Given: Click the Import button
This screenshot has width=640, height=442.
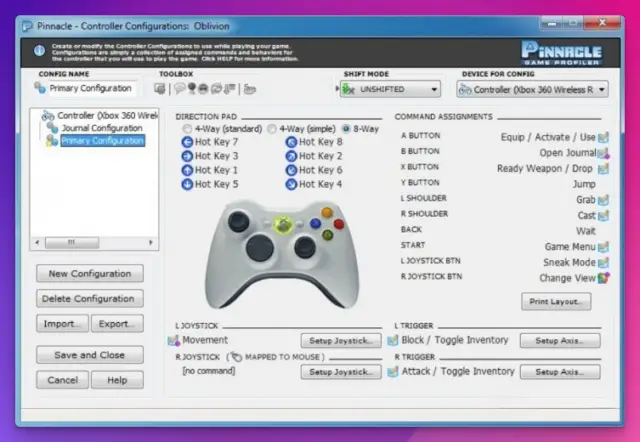Looking at the screenshot, I should [x=62, y=324].
